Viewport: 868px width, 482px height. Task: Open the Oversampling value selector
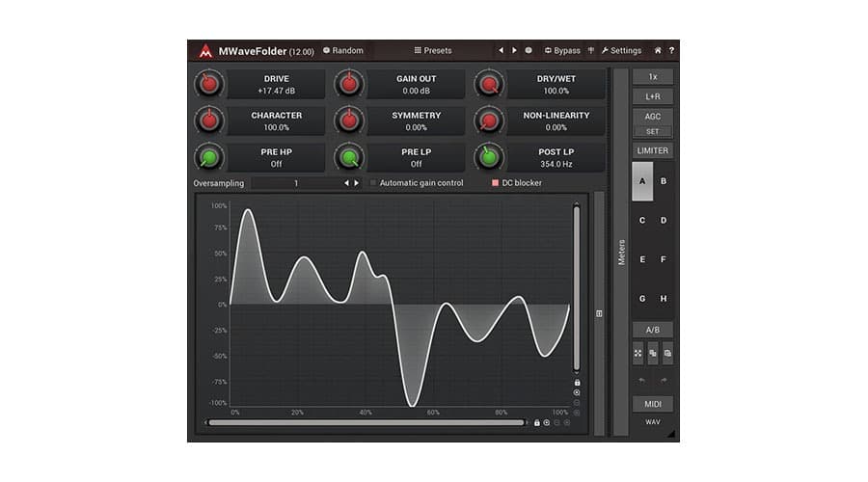coord(296,183)
